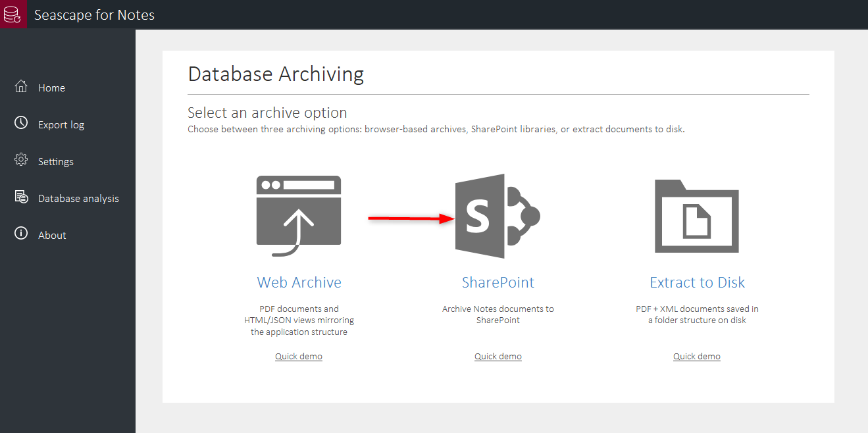Image resolution: width=868 pixels, height=433 pixels.
Task: Click the Settings gear icon
Action: point(21,160)
